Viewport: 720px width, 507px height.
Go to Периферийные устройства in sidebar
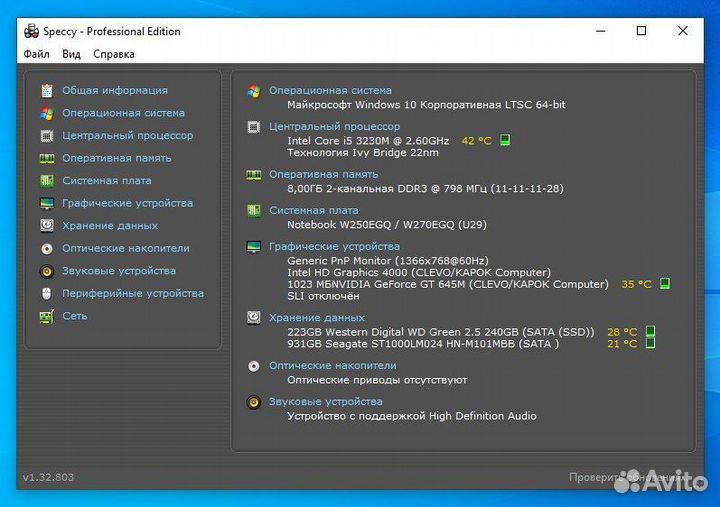[133, 293]
